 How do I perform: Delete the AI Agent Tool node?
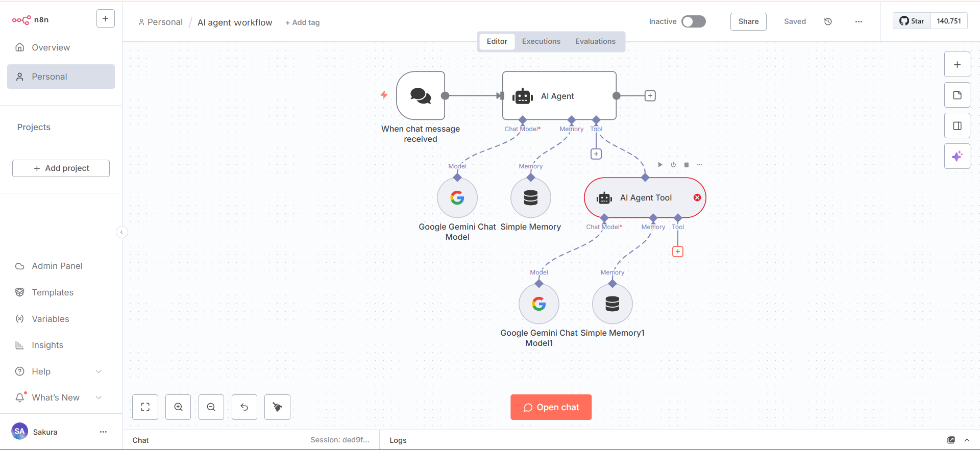click(687, 165)
